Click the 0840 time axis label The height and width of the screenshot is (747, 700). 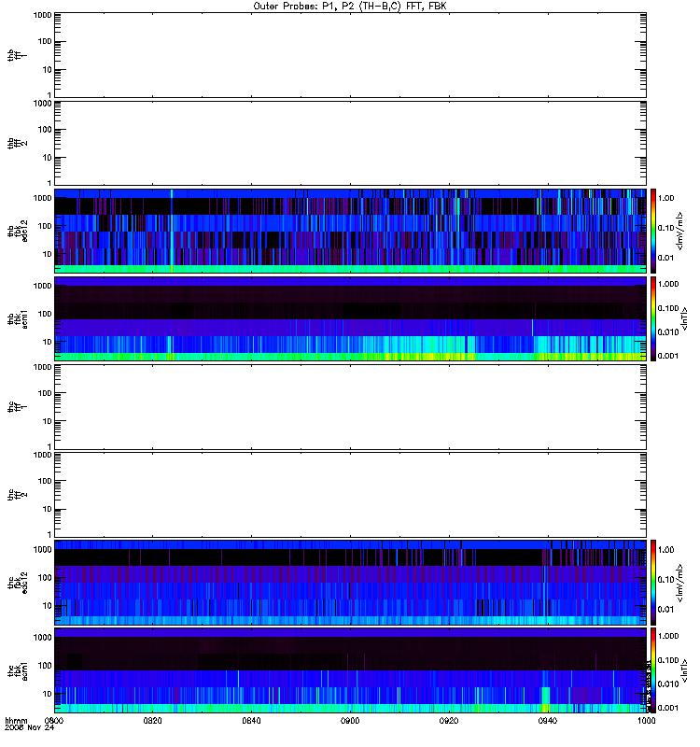coord(251,720)
